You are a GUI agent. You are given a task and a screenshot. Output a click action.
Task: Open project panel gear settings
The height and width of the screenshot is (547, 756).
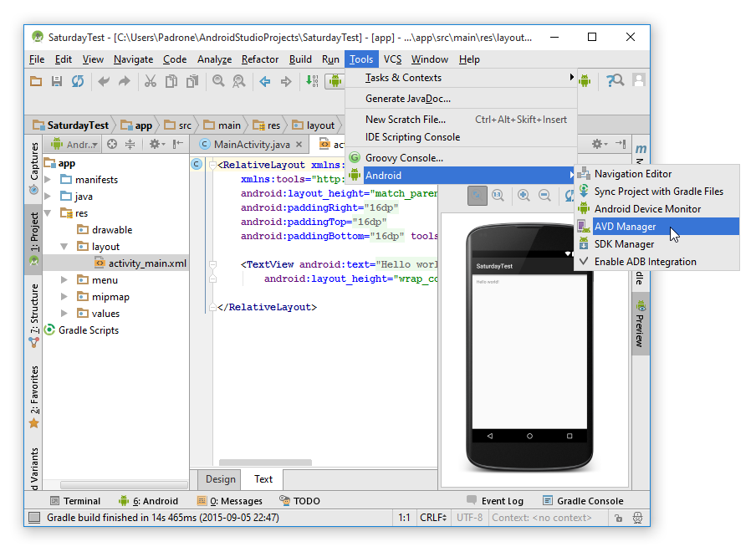156,144
